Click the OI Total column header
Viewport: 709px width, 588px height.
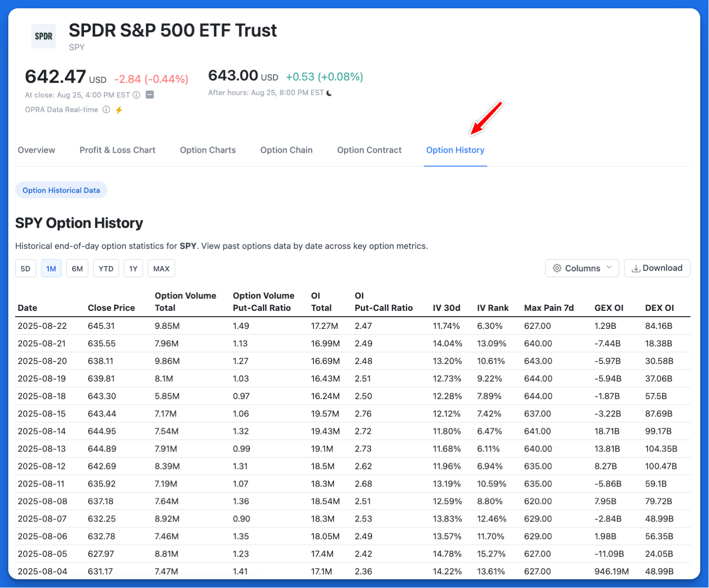point(321,302)
